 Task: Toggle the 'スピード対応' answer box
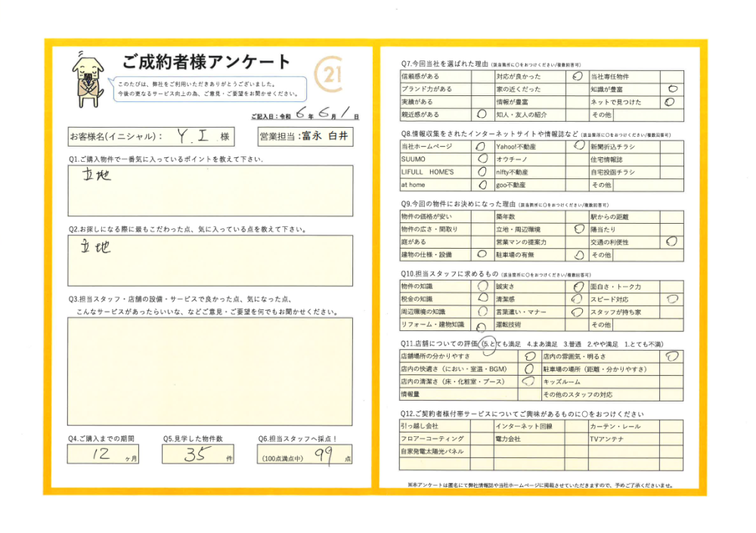tap(671, 299)
